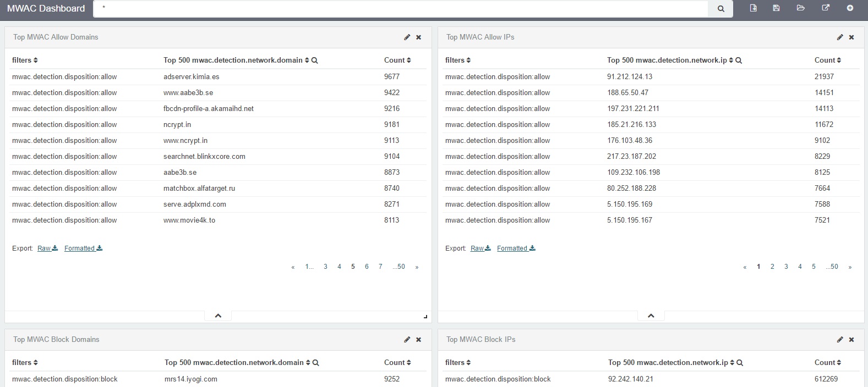Screen dimensions: 868x387
Task: Collapse the Top MWAC Allow IPs panel
Action: tap(651, 316)
